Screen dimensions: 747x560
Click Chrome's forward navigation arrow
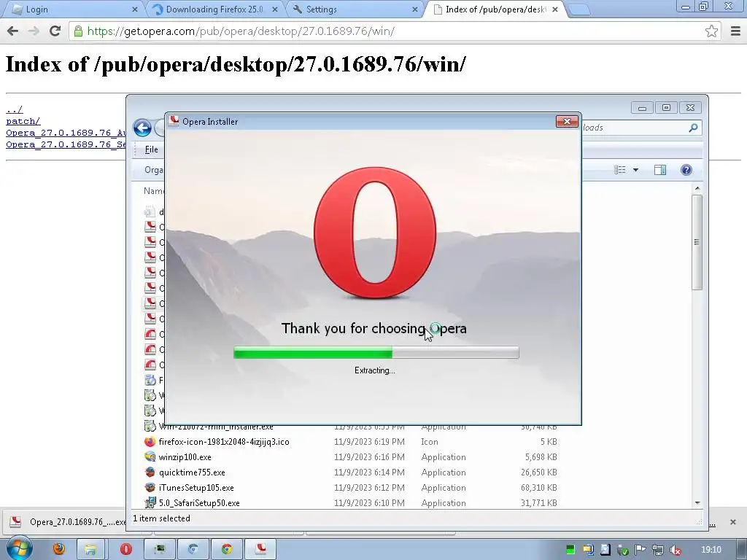[x=34, y=31]
